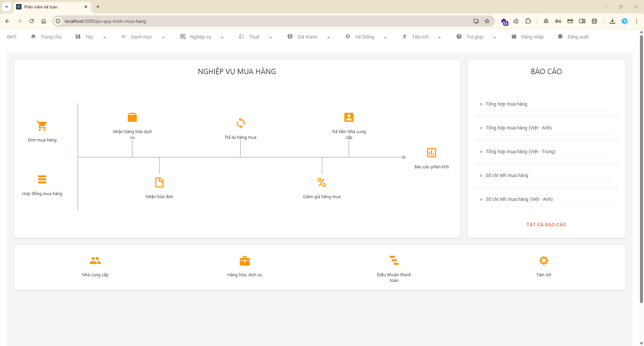Viewport: 644px width, 346px height.
Task: Open the Đơn mua hàng shopping cart icon
Action: click(42, 126)
